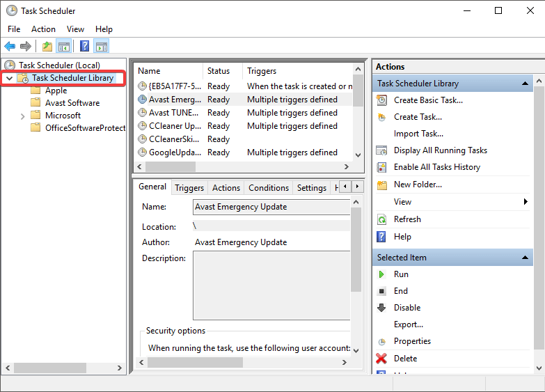Click the black End stop icon
The width and height of the screenshot is (545, 392).
[x=381, y=291]
